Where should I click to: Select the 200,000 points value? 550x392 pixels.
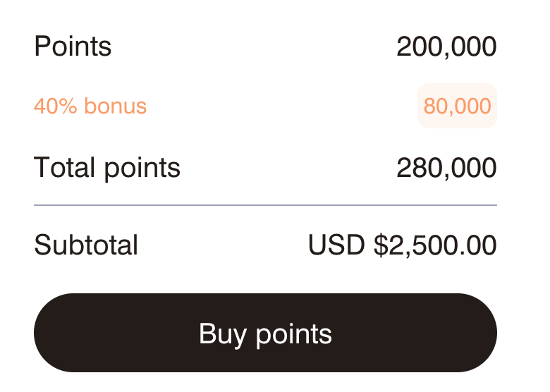point(446,47)
